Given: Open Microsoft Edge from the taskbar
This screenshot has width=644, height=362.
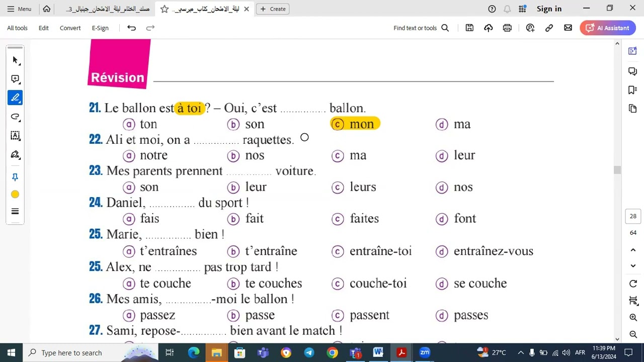Looking at the screenshot, I should point(194,352).
